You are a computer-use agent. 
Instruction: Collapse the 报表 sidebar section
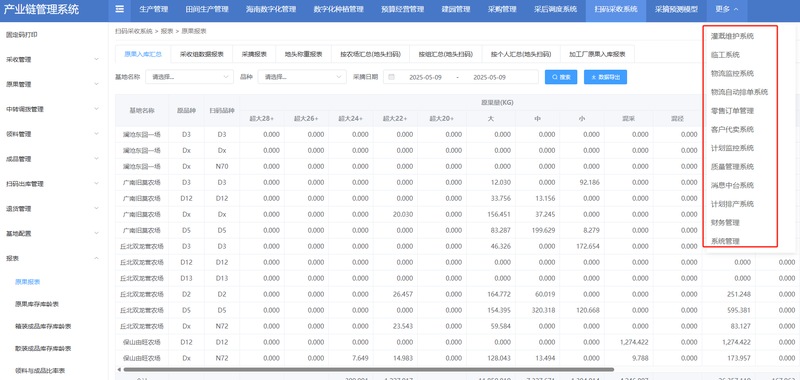click(x=54, y=259)
